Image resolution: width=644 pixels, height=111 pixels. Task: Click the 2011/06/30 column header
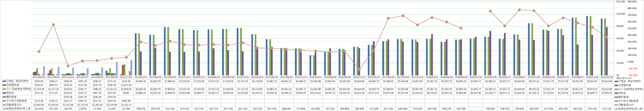click(39, 77)
